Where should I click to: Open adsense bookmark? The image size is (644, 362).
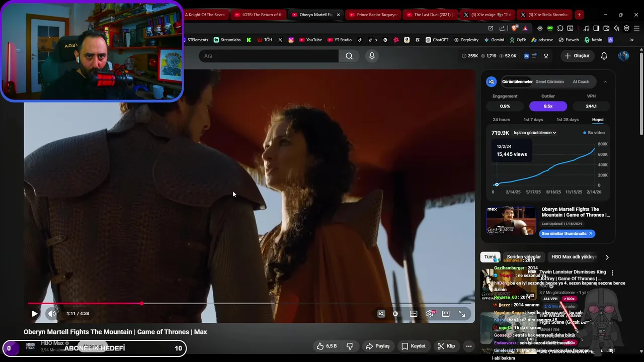(542, 40)
